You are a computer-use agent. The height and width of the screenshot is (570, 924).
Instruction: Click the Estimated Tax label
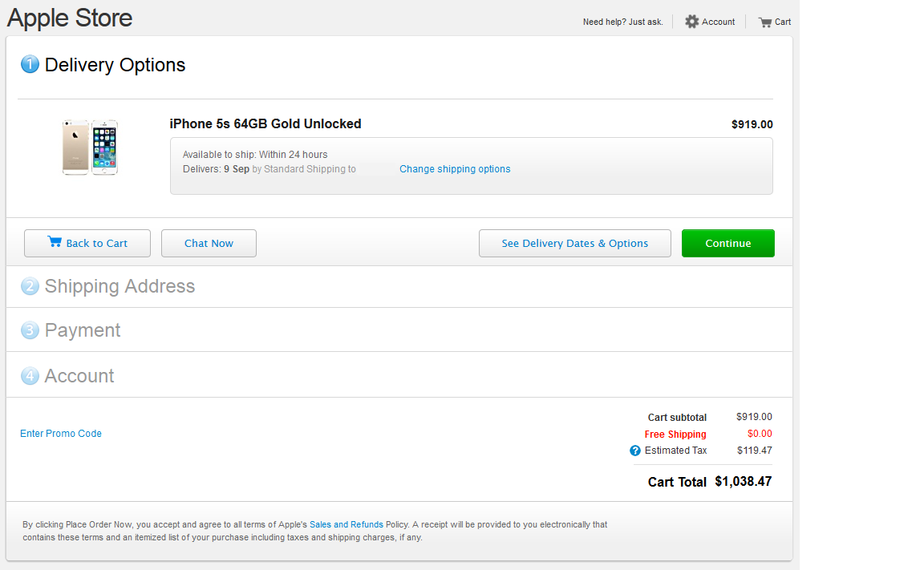pyautogui.click(x=675, y=451)
